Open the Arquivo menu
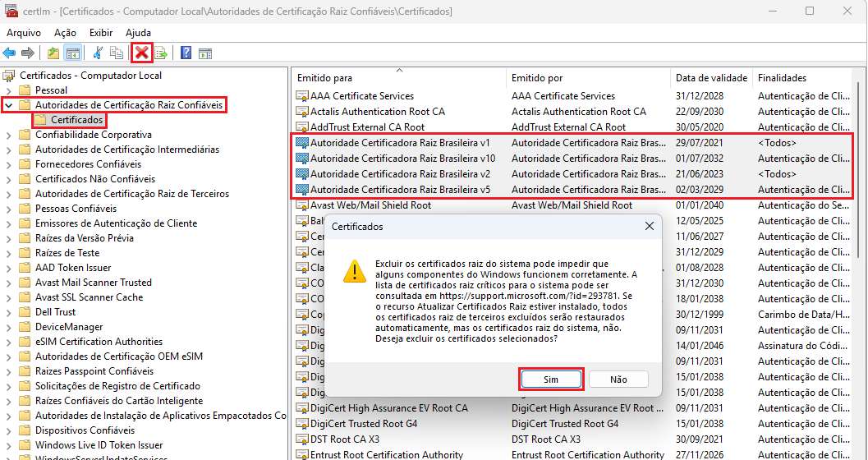Viewport: 868px width, 460px height. coord(24,33)
